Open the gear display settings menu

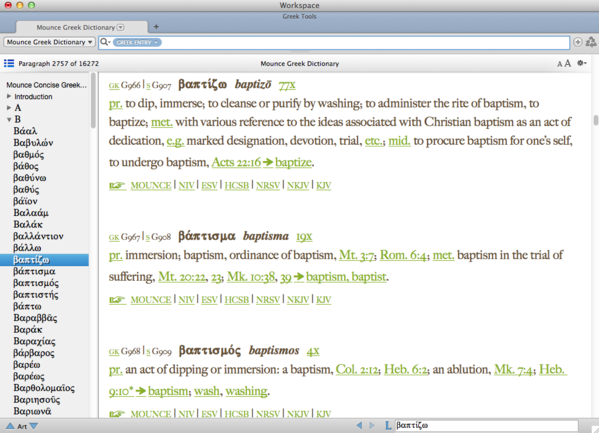(581, 63)
